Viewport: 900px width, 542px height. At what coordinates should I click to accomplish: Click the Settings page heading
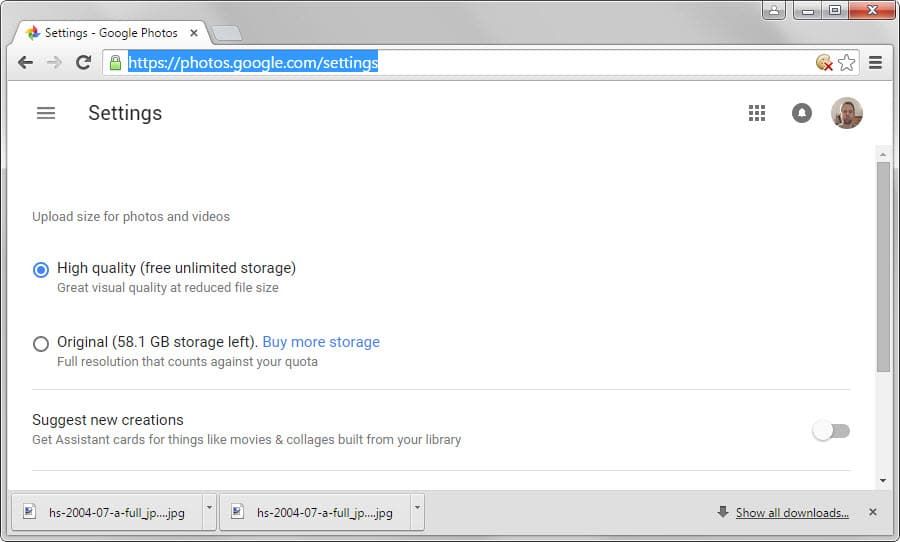(x=125, y=113)
